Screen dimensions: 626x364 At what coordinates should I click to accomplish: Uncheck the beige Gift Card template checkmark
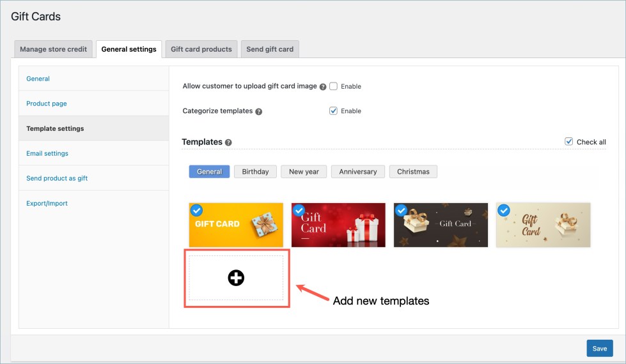[504, 210]
